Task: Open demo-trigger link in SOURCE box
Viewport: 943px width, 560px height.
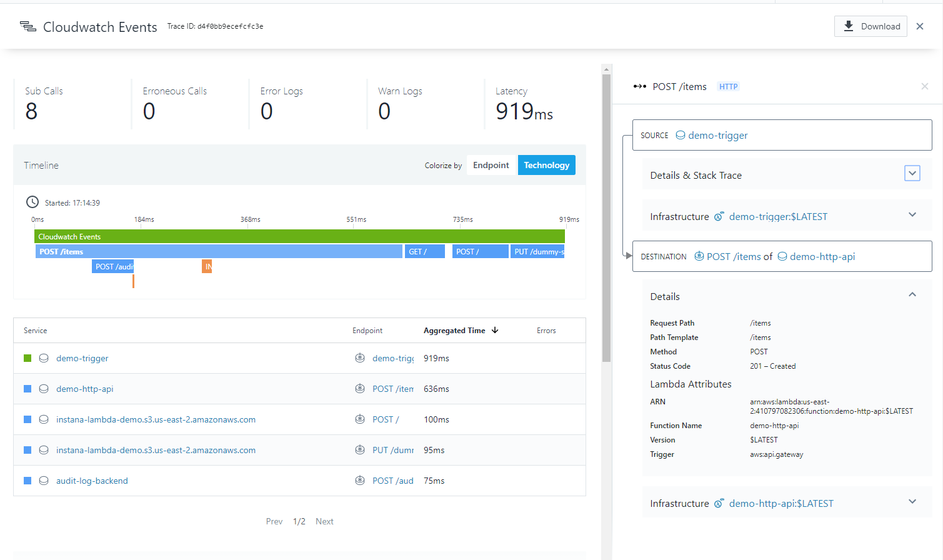Action: (718, 135)
